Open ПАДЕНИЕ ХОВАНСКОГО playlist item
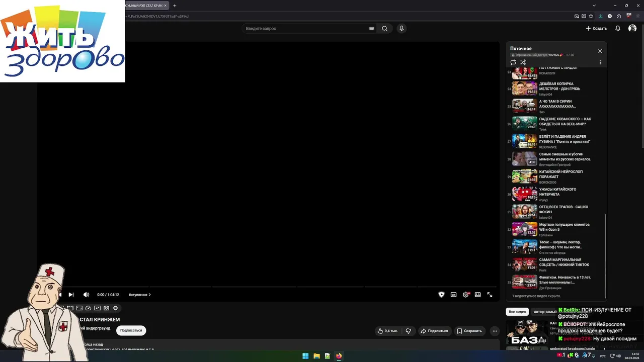The height and width of the screenshot is (362, 644). pos(556,124)
